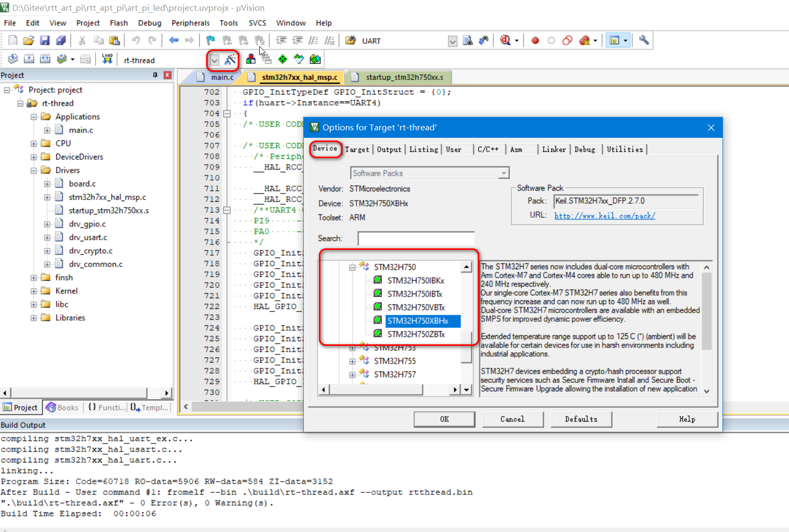
Task: Save the current file
Action: (x=45, y=40)
